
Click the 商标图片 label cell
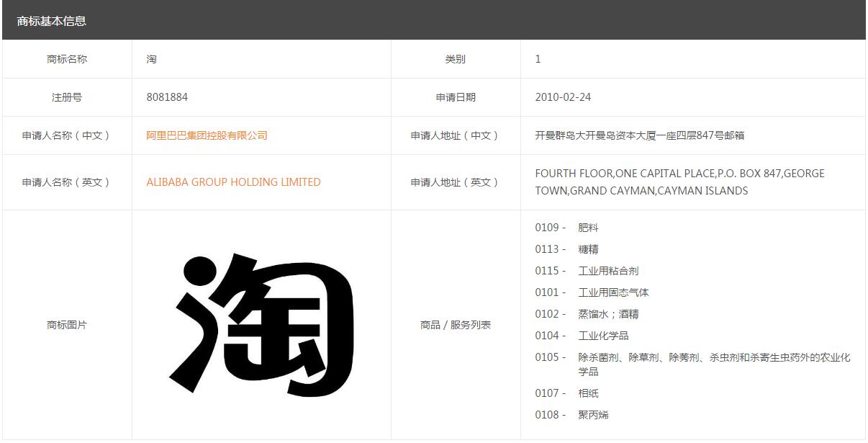[67, 325]
